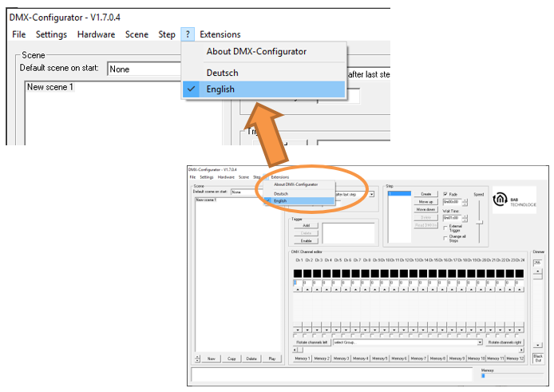Click Memory 12 button

click(515, 358)
